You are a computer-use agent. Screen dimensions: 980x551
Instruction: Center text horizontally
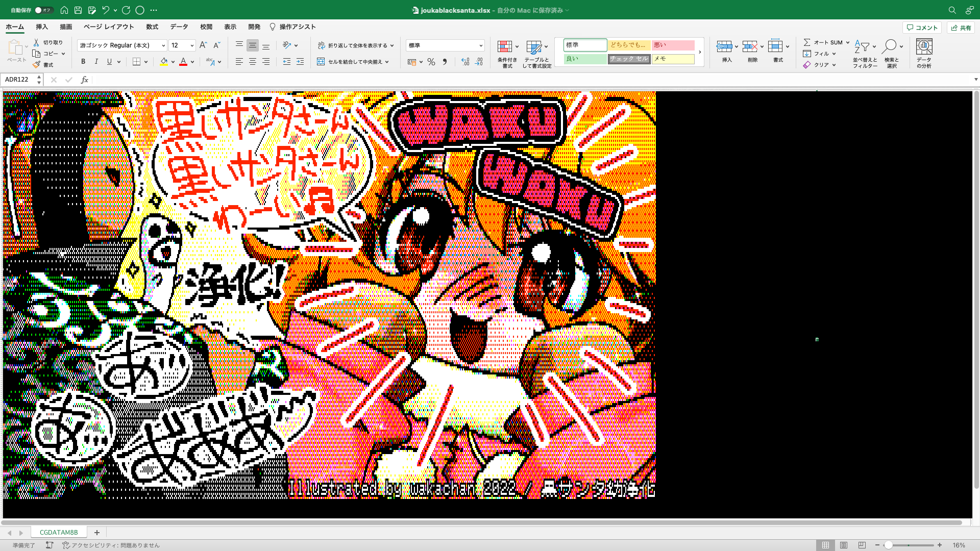(252, 62)
